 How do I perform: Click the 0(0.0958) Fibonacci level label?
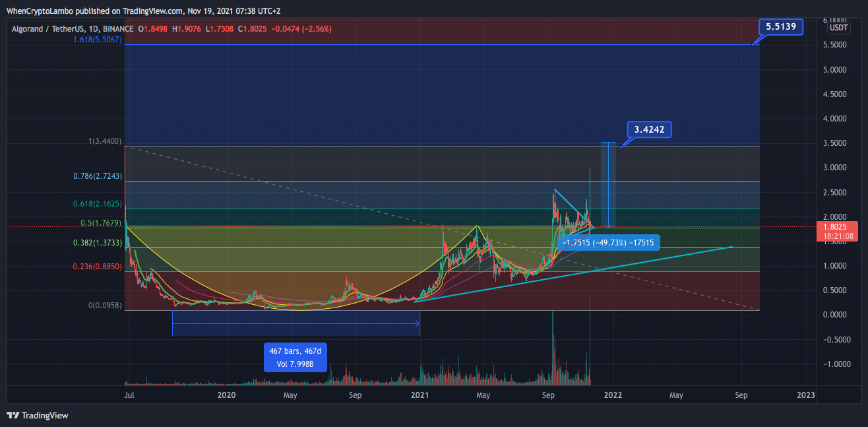(x=105, y=306)
